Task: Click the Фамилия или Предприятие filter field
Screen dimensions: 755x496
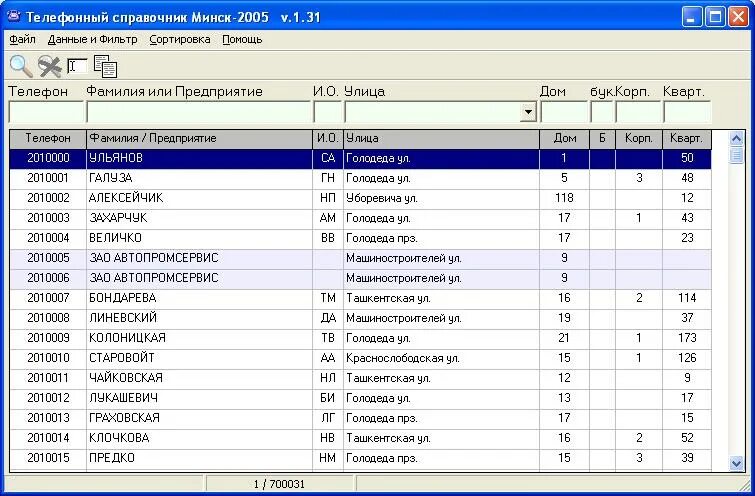Action: click(x=198, y=112)
